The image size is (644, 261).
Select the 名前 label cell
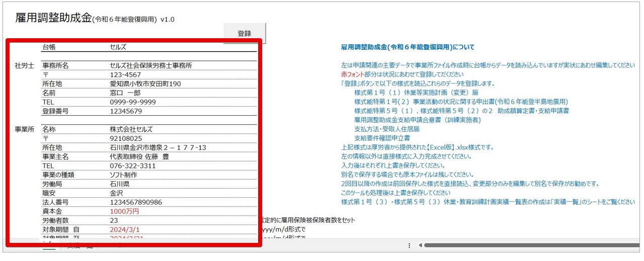click(x=49, y=93)
